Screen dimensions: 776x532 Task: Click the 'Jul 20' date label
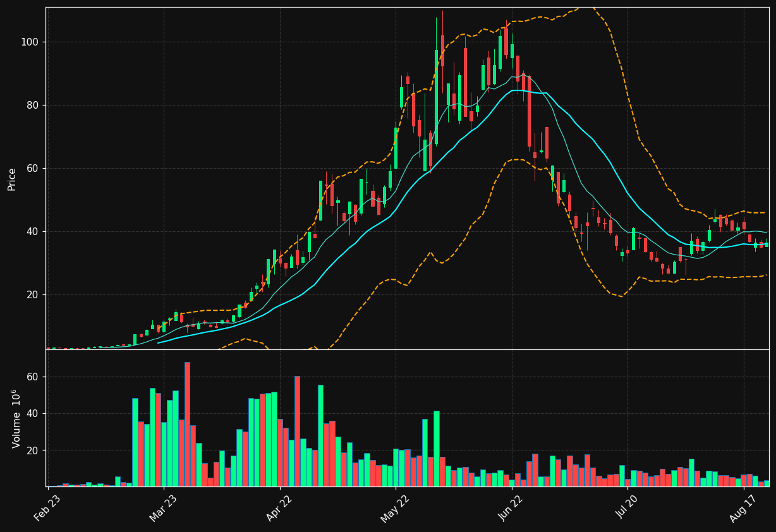628,507
